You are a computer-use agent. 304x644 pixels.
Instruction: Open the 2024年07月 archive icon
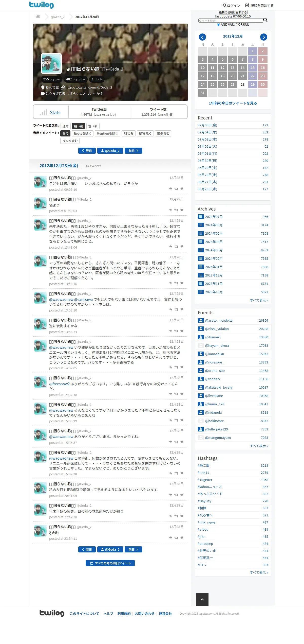click(x=201, y=217)
